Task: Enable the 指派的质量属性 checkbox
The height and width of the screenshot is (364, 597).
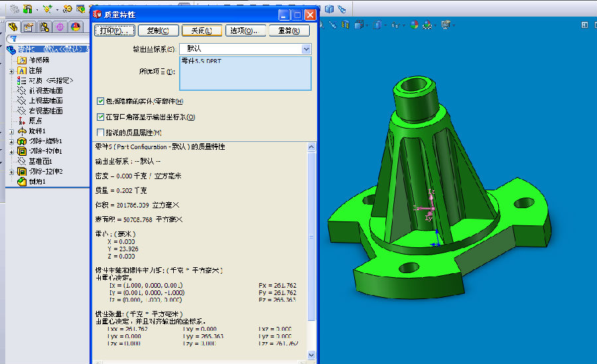Action: (x=101, y=133)
